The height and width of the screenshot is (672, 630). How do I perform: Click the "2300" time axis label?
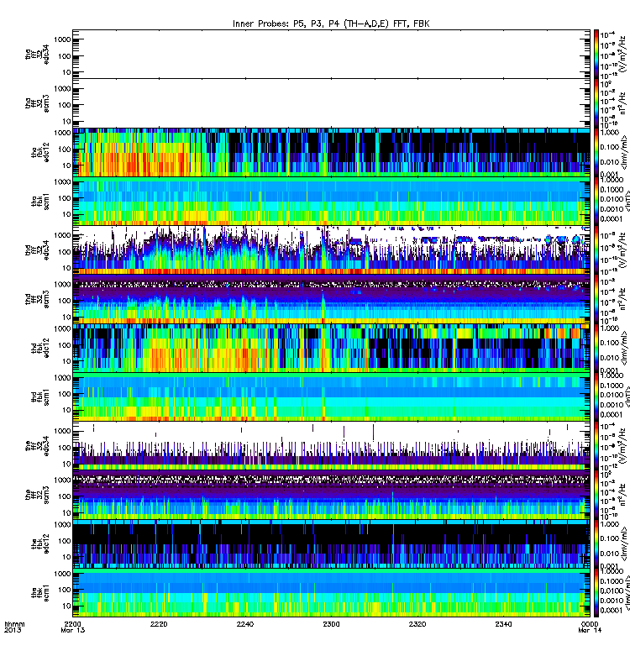331,624
